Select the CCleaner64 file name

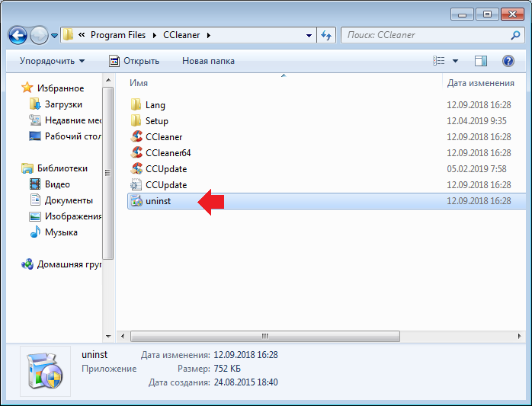tap(168, 153)
